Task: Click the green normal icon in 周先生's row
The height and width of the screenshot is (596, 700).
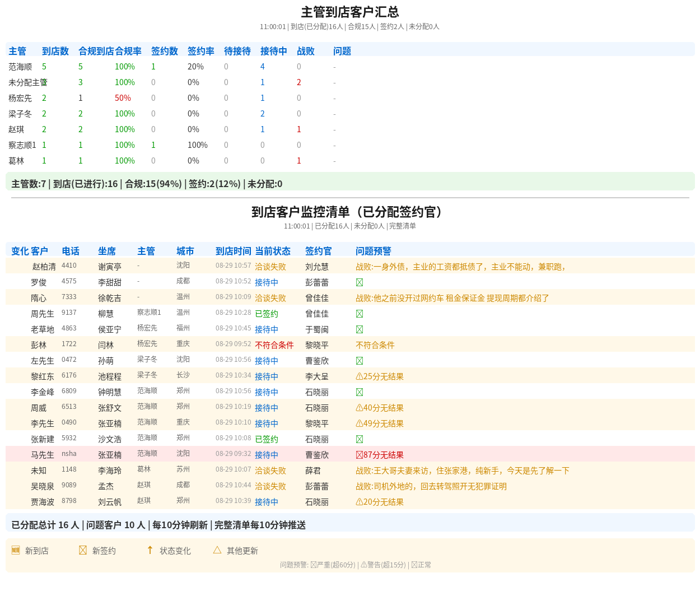Action: tap(360, 314)
